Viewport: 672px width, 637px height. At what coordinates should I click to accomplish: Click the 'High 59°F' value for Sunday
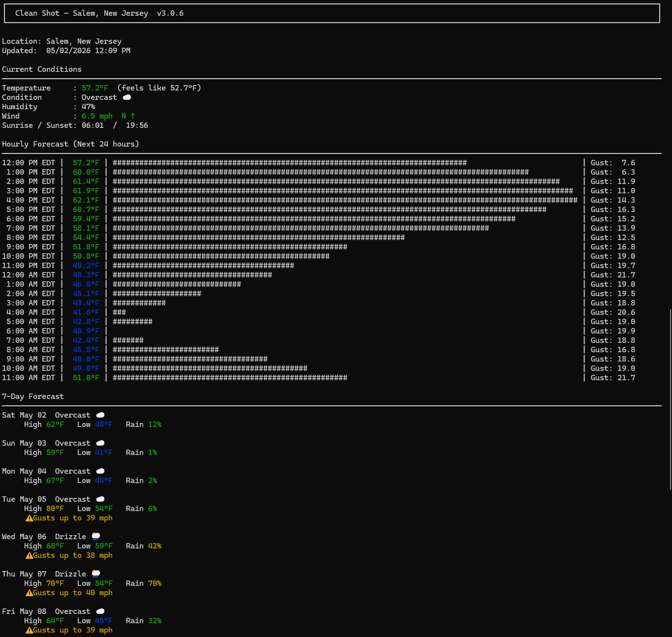44,453
